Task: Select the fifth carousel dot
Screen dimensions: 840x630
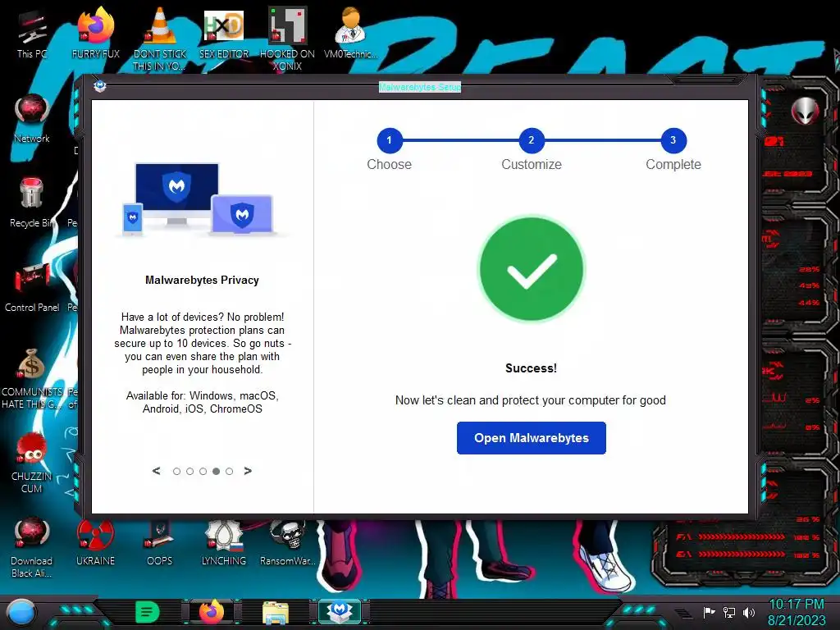Action: 230,472
